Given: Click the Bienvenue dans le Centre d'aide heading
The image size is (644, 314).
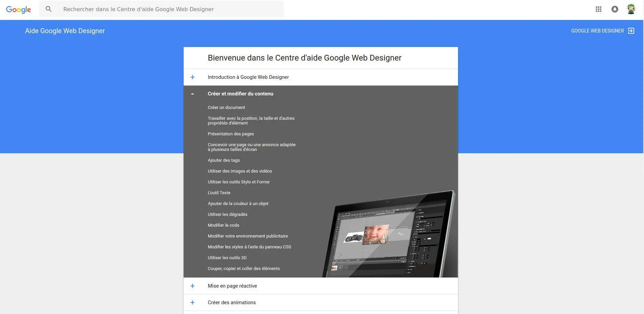Looking at the screenshot, I should tap(305, 58).
